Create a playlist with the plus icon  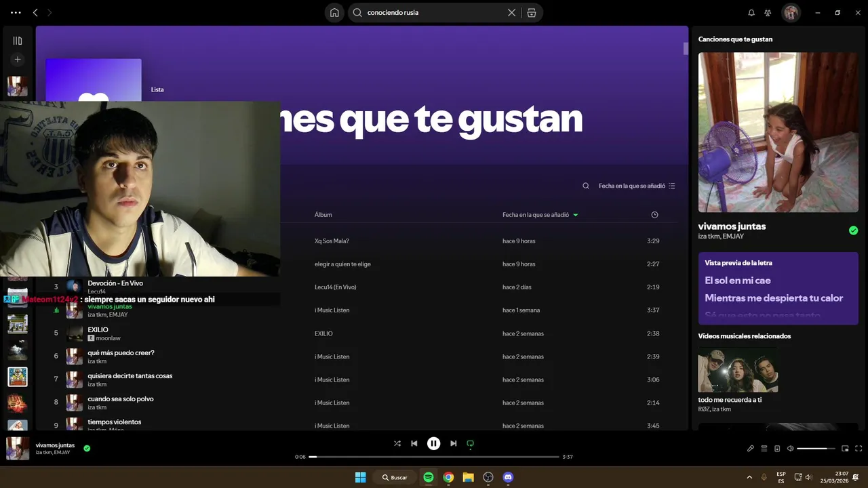(x=18, y=60)
